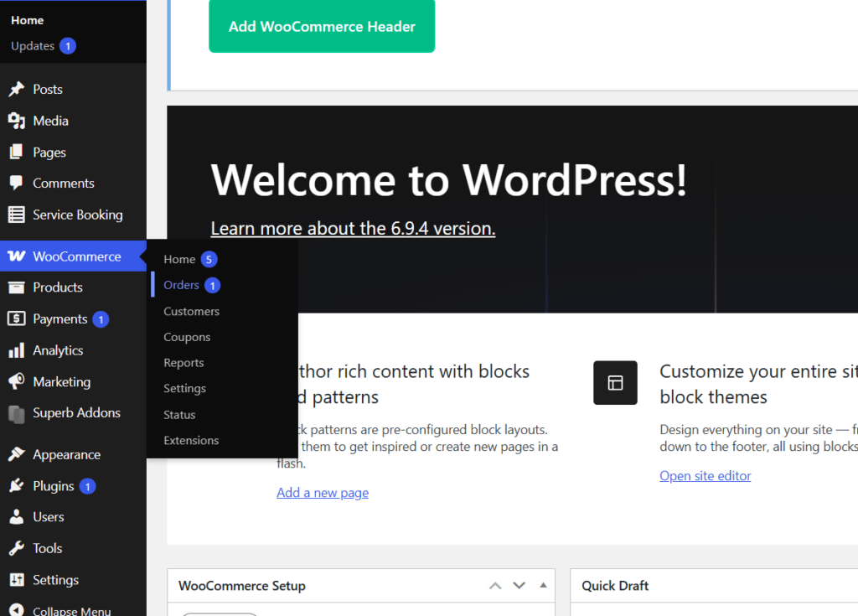Go to dashboard Home menu item
The height and width of the screenshot is (616, 858).
click(28, 20)
